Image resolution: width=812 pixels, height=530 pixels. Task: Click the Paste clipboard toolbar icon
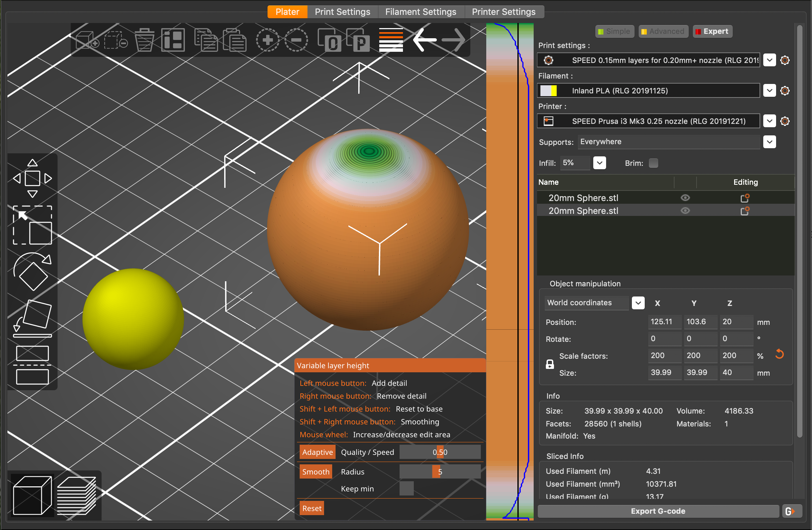[235, 40]
